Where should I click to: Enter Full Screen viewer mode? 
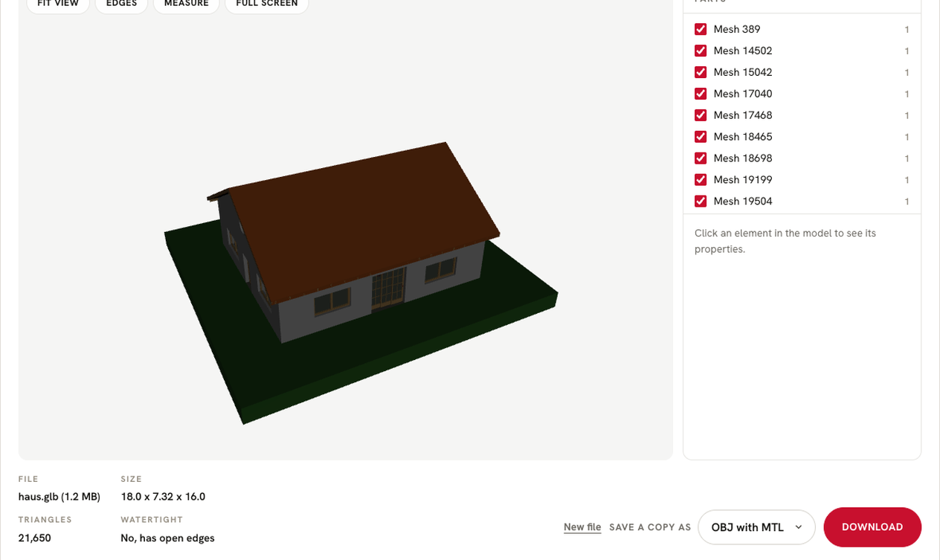pos(266,4)
